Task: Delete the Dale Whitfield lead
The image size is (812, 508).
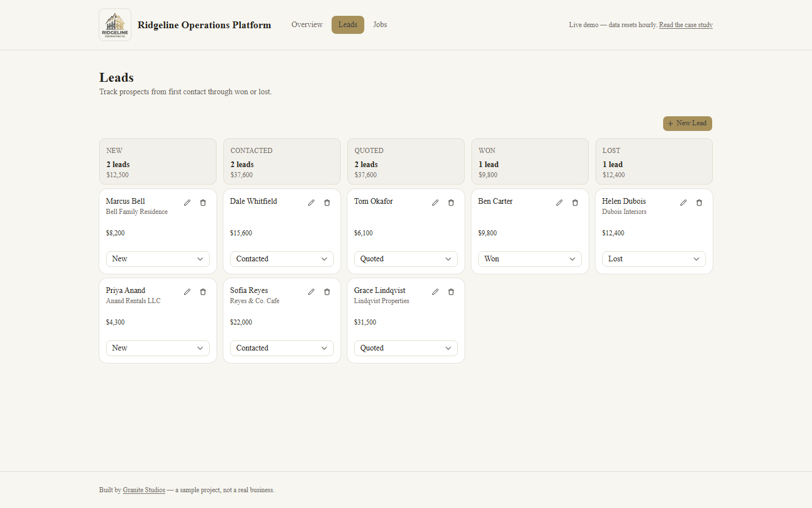Action: click(327, 203)
